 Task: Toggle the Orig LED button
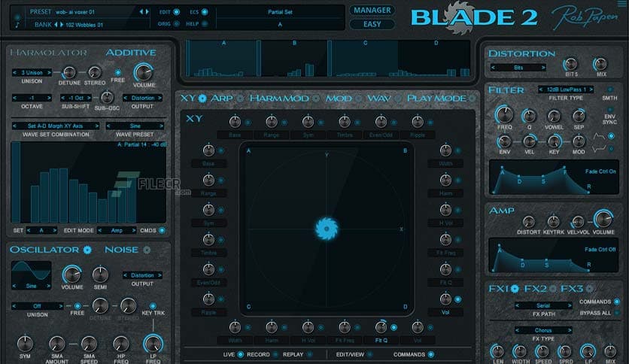point(176,24)
